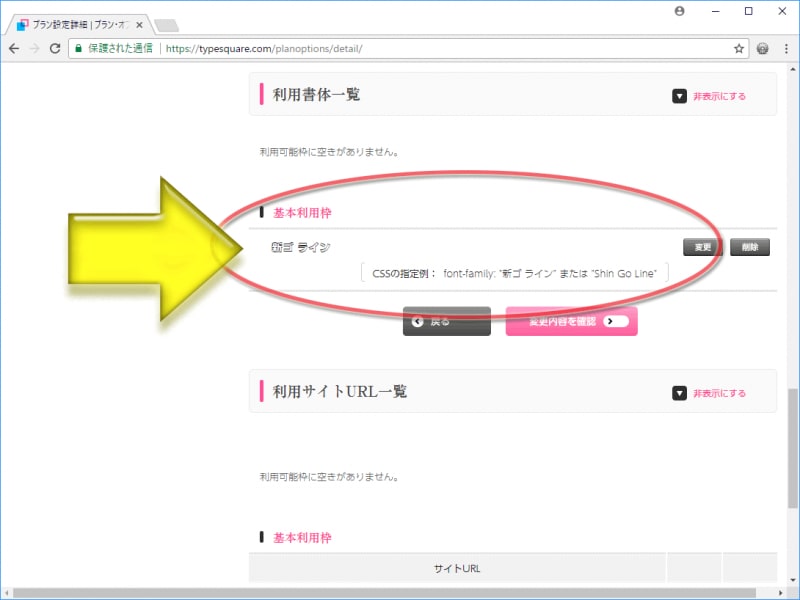Reload the page with the refresh icon
The width and height of the screenshot is (800, 600).
click(x=56, y=48)
